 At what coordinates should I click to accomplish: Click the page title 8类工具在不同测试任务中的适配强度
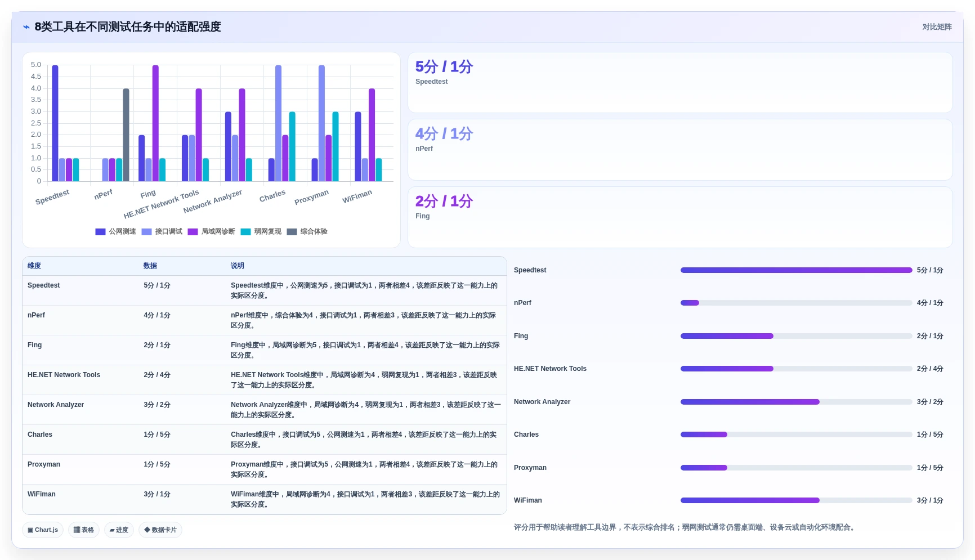pos(128,27)
